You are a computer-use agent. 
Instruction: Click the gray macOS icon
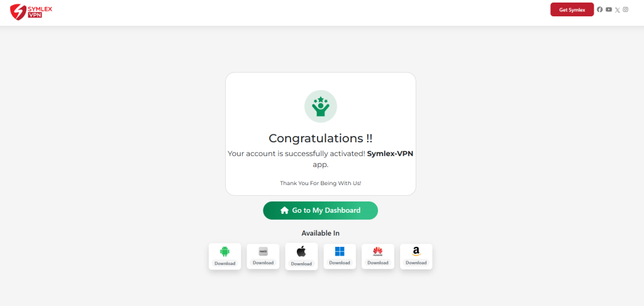pyautogui.click(x=264, y=251)
